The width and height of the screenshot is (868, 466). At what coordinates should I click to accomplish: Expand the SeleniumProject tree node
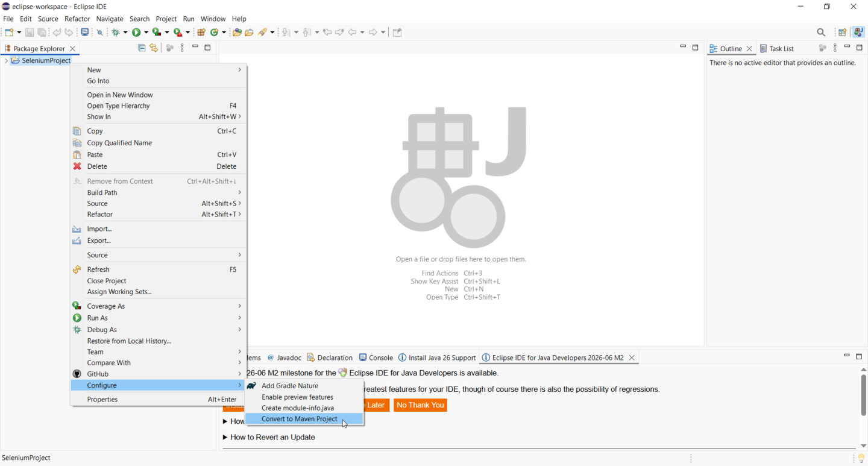(x=6, y=60)
